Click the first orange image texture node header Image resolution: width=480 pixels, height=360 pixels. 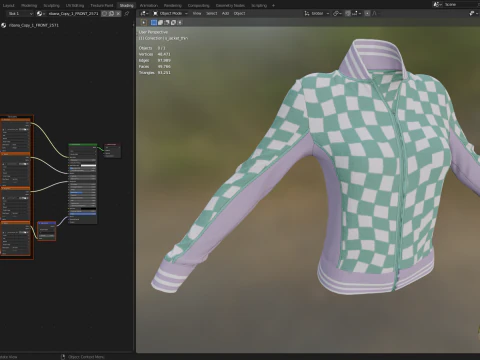pyautogui.click(x=15, y=120)
